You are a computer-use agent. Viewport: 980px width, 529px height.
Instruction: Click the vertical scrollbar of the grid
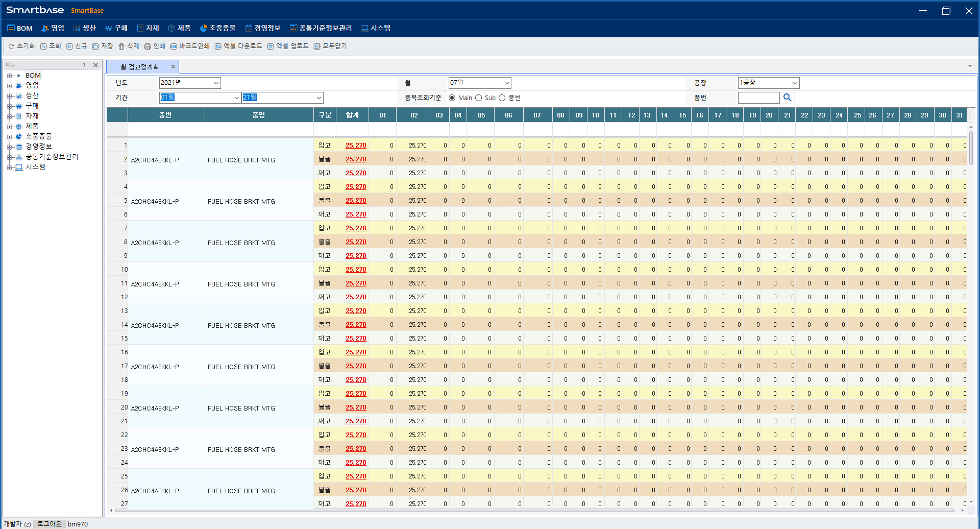click(970, 148)
